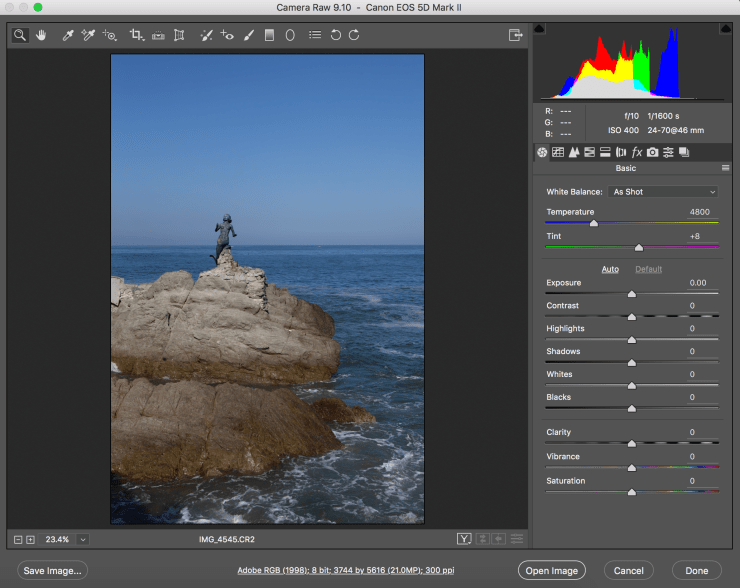The height and width of the screenshot is (588, 740).
Task: Switch to the Tone Curve tab
Action: 558,152
